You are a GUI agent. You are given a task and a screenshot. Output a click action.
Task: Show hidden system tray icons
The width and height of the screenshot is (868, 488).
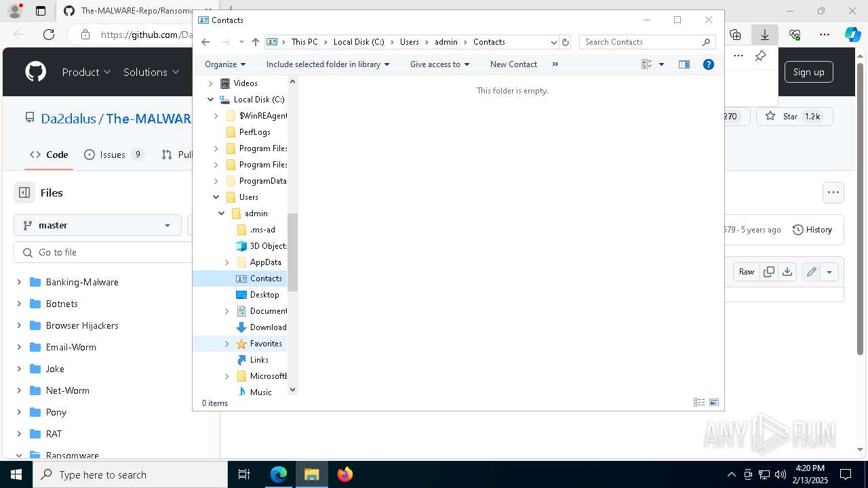[731, 474]
